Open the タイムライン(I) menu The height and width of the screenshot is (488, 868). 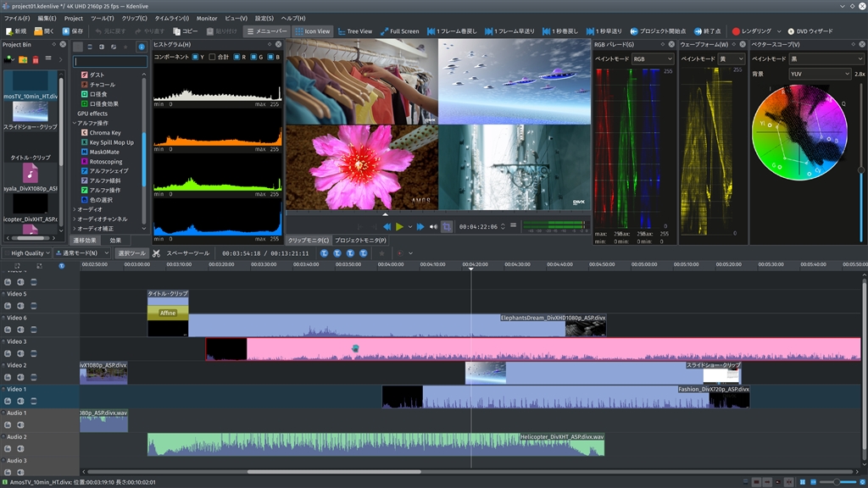171,18
